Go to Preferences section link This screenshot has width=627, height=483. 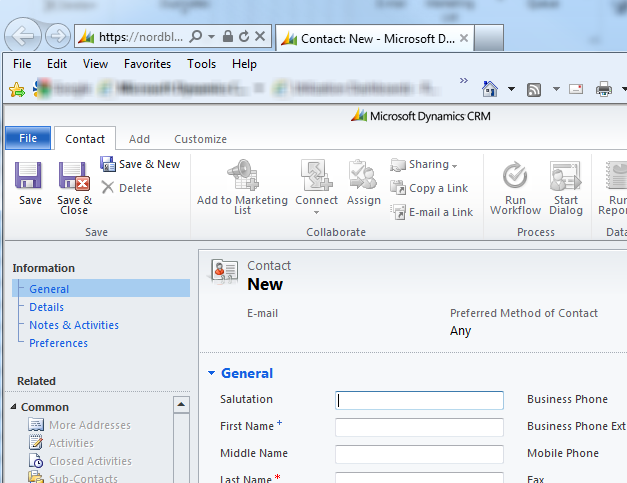pos(58,343)
